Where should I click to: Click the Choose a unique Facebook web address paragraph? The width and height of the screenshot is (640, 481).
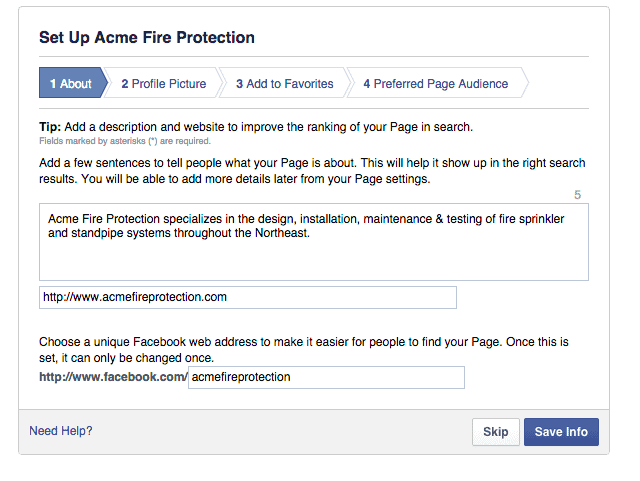pos(304,350)
